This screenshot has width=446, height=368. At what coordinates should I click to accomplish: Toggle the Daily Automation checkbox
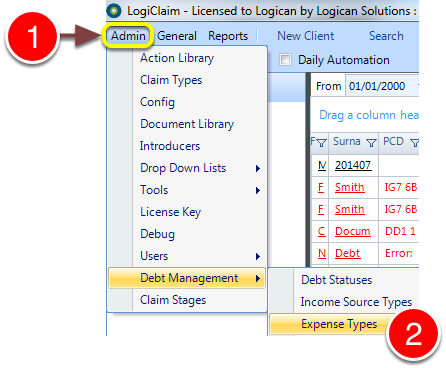[x=286, y=60]
